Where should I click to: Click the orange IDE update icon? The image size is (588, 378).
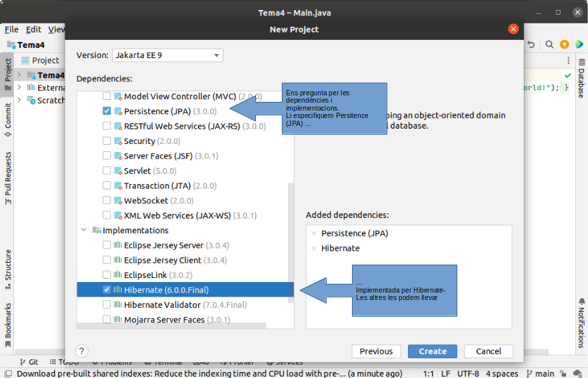(565, 44)
